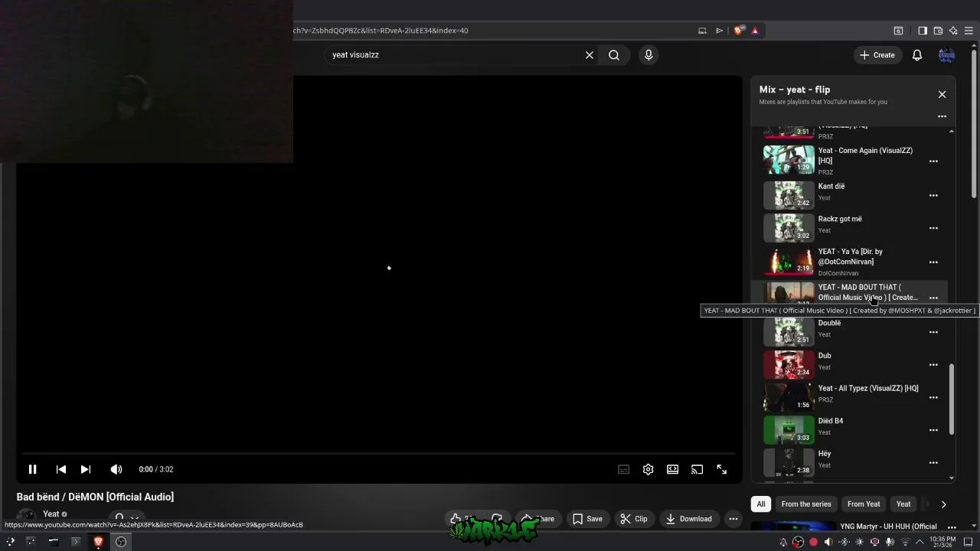Screen dimensions: 980x551
Task: Pause the video playback
Action: (33, 469)
